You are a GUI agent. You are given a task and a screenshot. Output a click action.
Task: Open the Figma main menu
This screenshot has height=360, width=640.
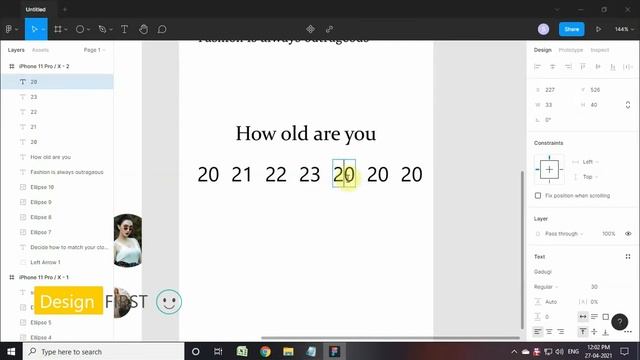click(x=9, y=29)
